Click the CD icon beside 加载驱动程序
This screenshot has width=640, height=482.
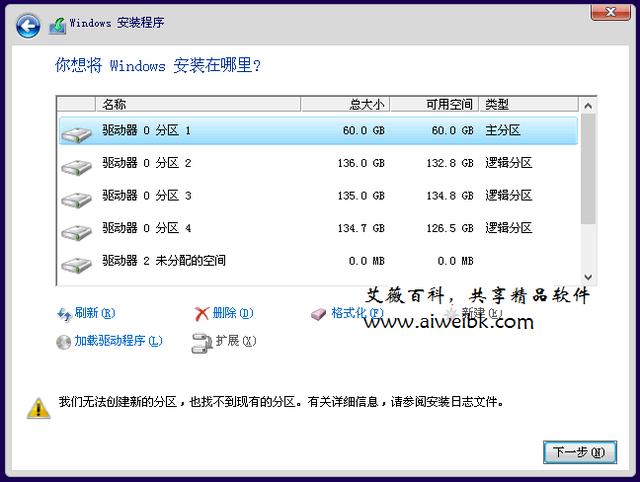click(x=63, y=342)
